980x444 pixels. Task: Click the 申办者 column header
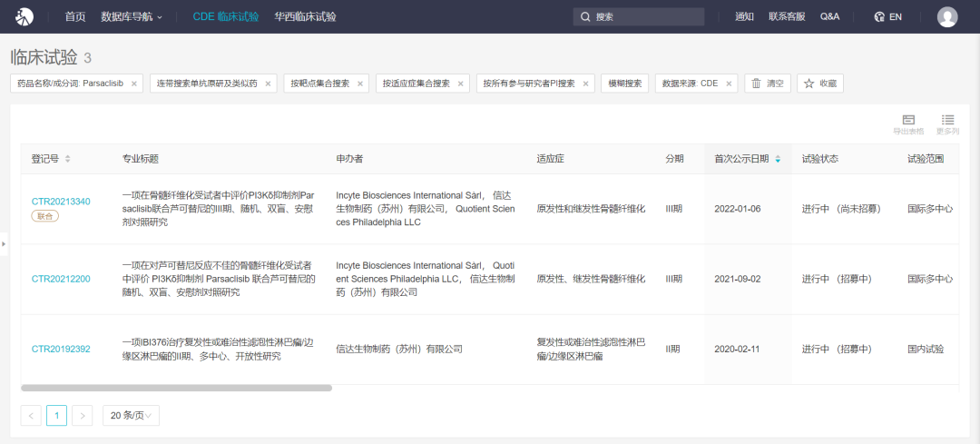click(349, 159)
